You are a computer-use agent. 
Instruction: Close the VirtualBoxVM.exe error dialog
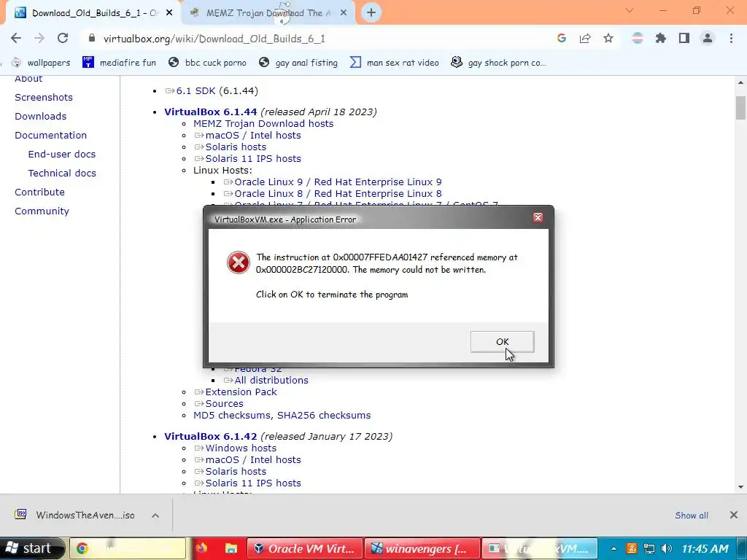point(538,217)
